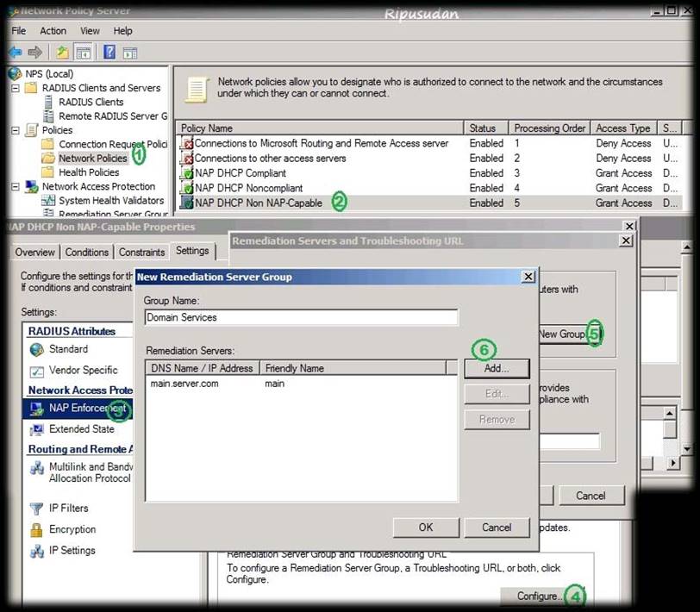
Task: Collapse the RADIUS Clients and Servers node
Action: click(15, 88)
